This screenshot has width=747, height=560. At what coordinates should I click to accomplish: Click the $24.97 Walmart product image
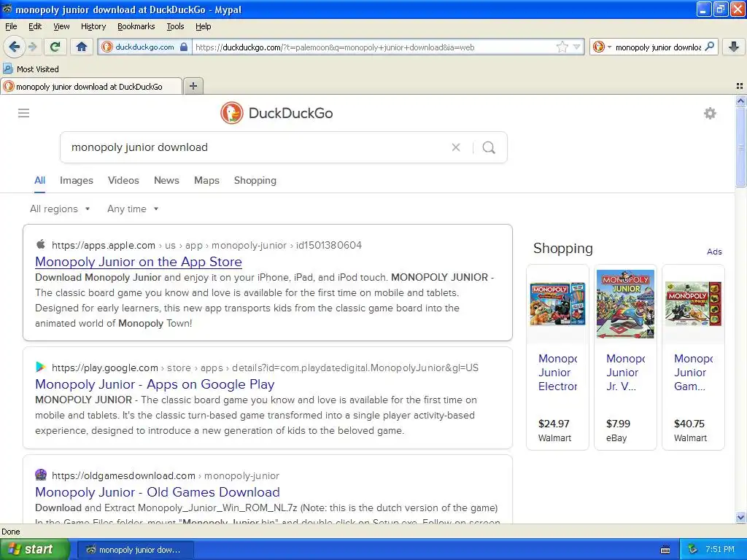coord(557,304)
